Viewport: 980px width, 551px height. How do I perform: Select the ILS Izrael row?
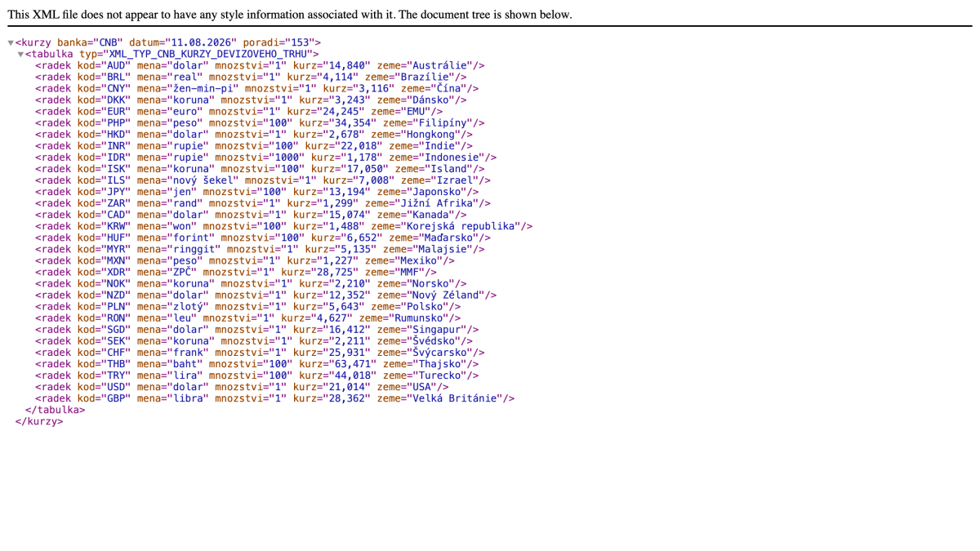(263, 180)
